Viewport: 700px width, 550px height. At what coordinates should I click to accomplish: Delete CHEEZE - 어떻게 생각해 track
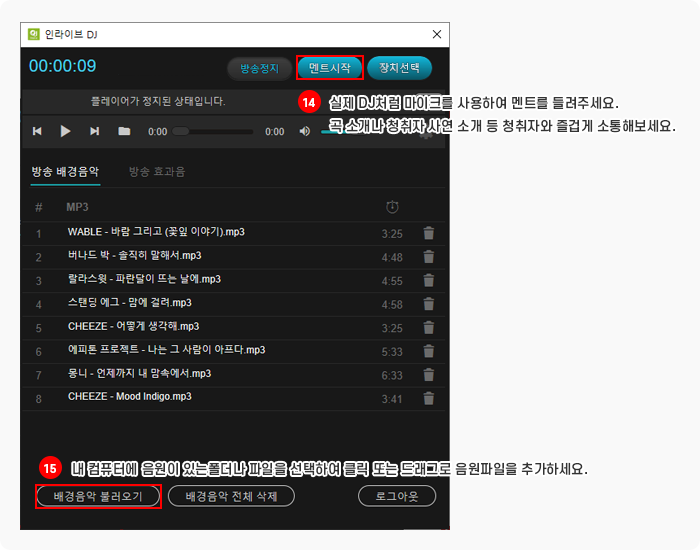429,328
